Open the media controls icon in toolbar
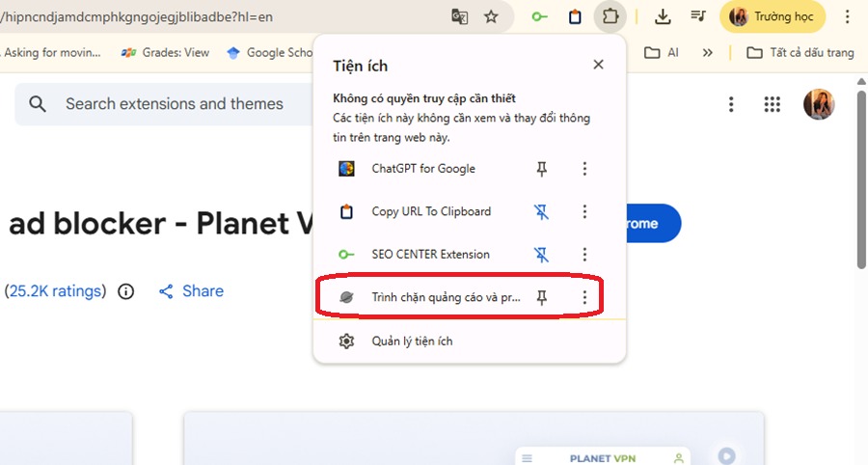The image size is (868, 465). [697, 16]
